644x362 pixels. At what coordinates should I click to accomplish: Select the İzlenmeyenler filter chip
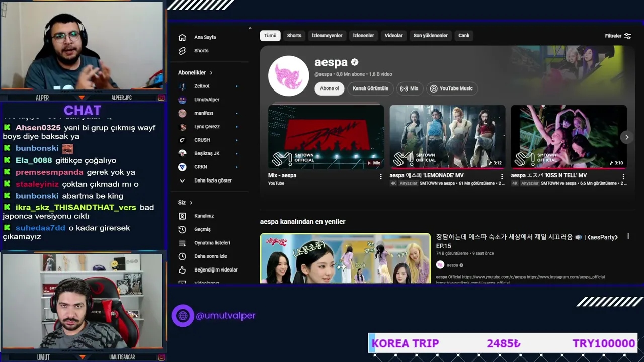[x=327, y=36]
